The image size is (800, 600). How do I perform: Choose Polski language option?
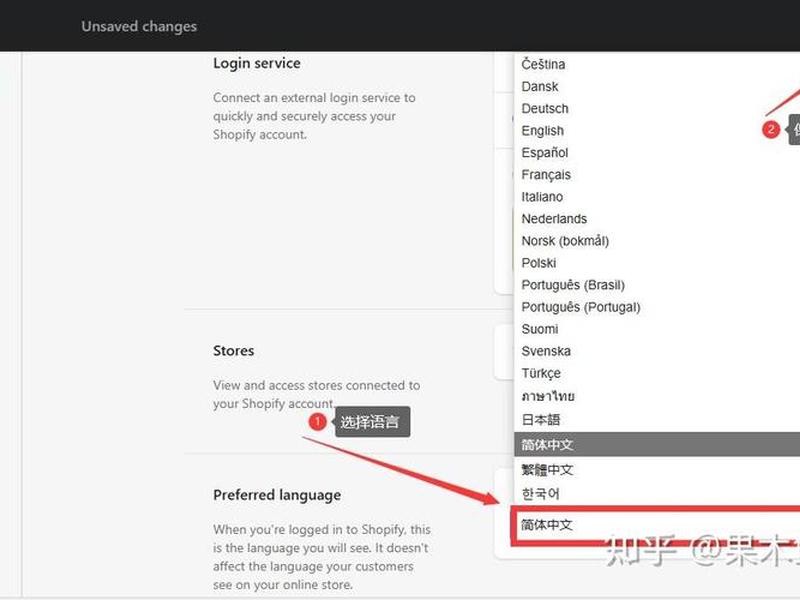(x=657, y=263)
